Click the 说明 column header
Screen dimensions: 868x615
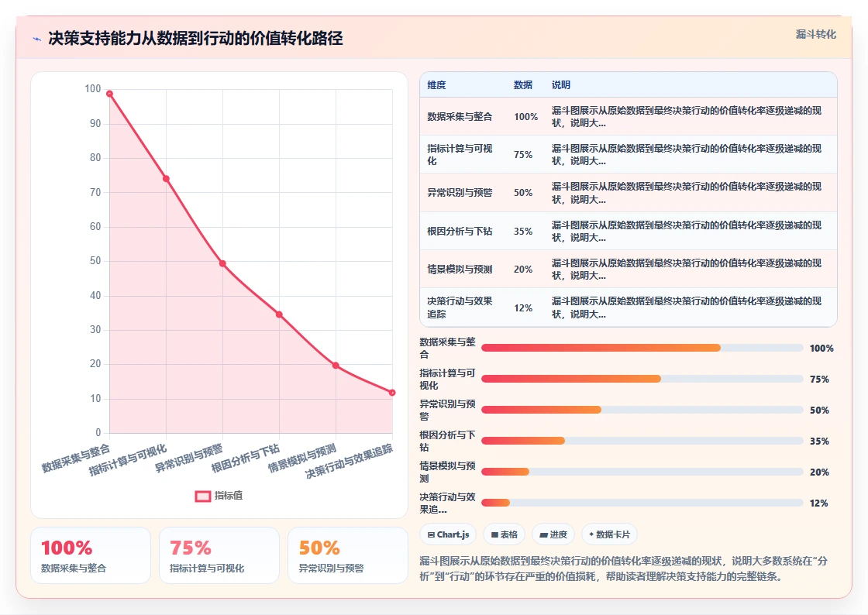click(561, 85)
